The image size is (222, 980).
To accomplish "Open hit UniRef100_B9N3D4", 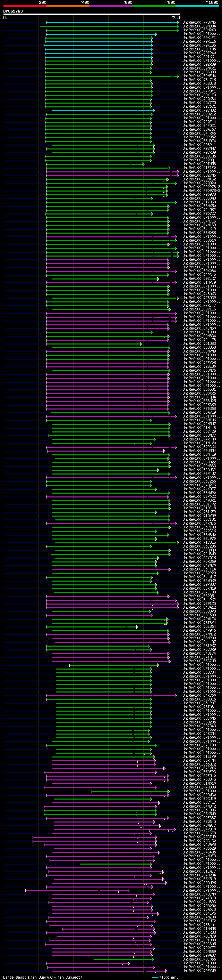I will (x=199, y=26).
